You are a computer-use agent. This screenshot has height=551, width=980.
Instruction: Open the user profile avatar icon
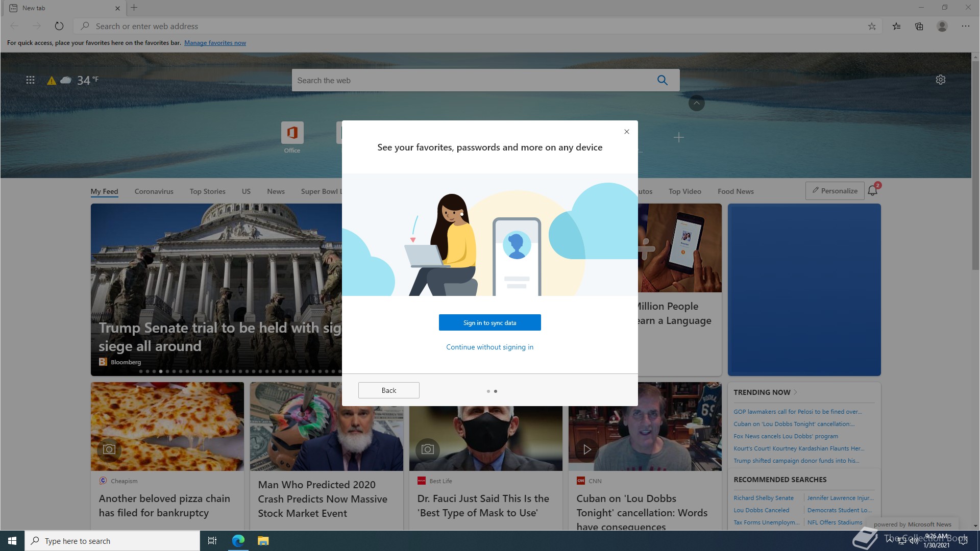(942, 26)
